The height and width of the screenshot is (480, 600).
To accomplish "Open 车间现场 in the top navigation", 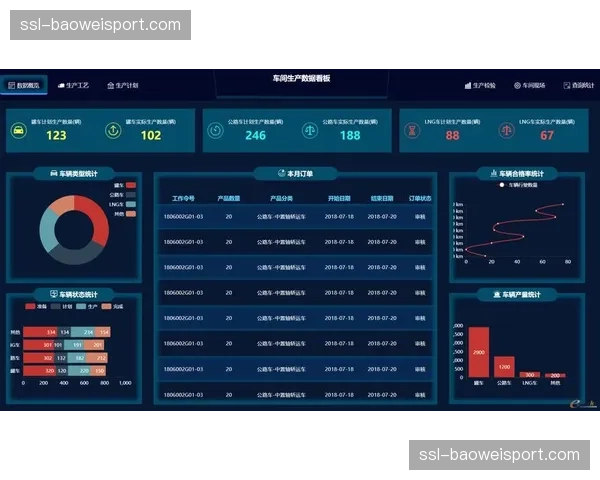I will point(530,86).
